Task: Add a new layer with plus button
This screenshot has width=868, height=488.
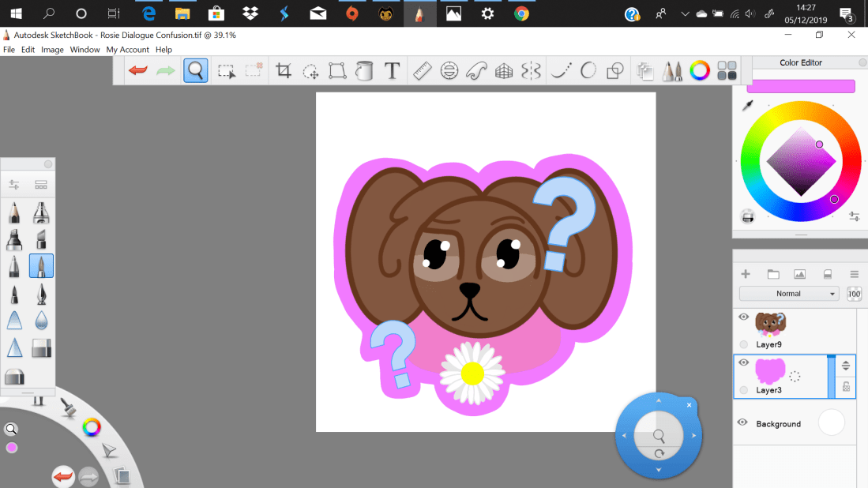Action: coord(746,274)
